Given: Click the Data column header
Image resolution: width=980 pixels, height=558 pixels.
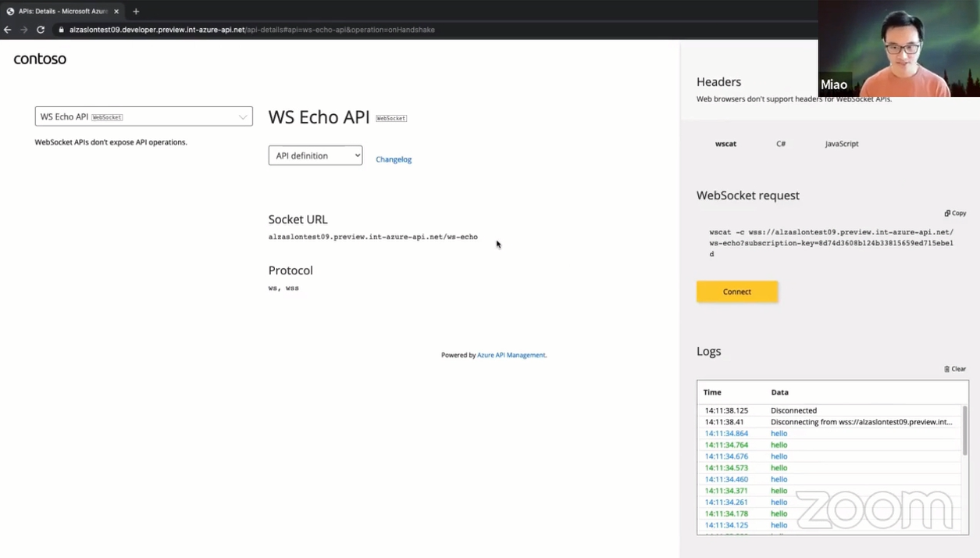Looking at the screenshot, I should pos(780,392).
